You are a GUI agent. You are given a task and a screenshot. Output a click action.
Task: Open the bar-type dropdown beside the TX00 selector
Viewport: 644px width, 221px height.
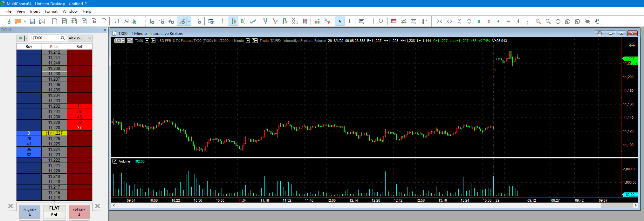[x=153, y=41]
